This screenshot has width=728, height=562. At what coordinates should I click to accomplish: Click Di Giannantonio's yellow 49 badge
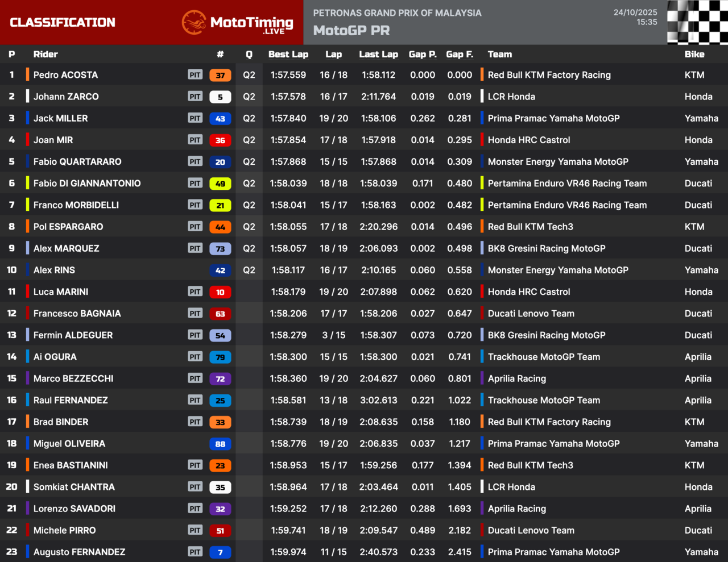point(220,184)
